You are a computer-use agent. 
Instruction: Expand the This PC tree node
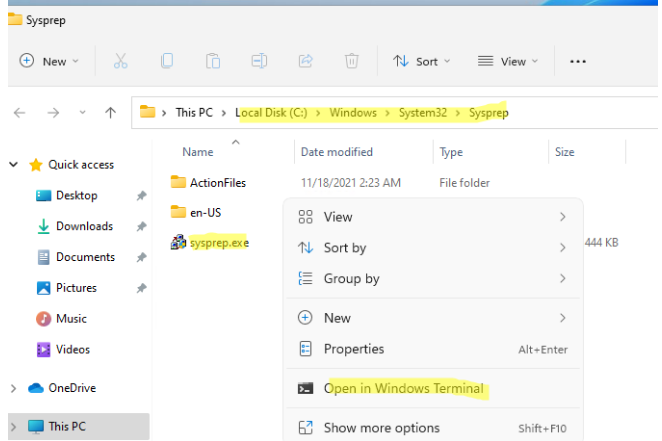point(13,427)
